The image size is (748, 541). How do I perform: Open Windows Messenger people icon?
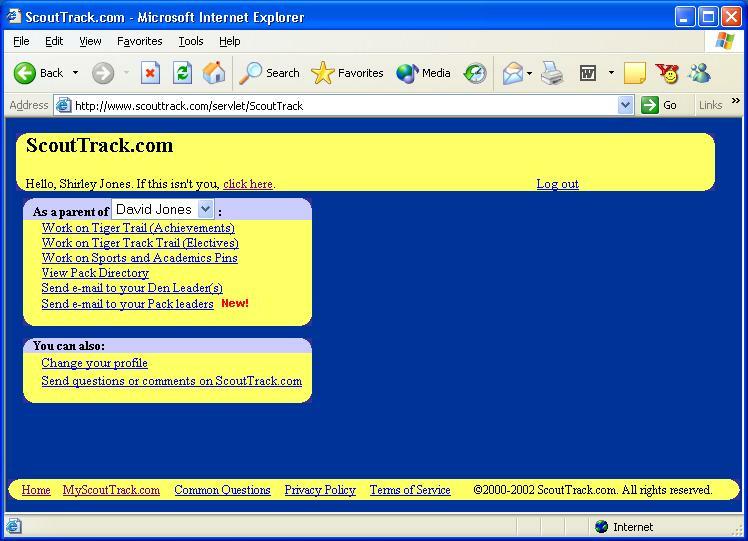coord(699,73)
